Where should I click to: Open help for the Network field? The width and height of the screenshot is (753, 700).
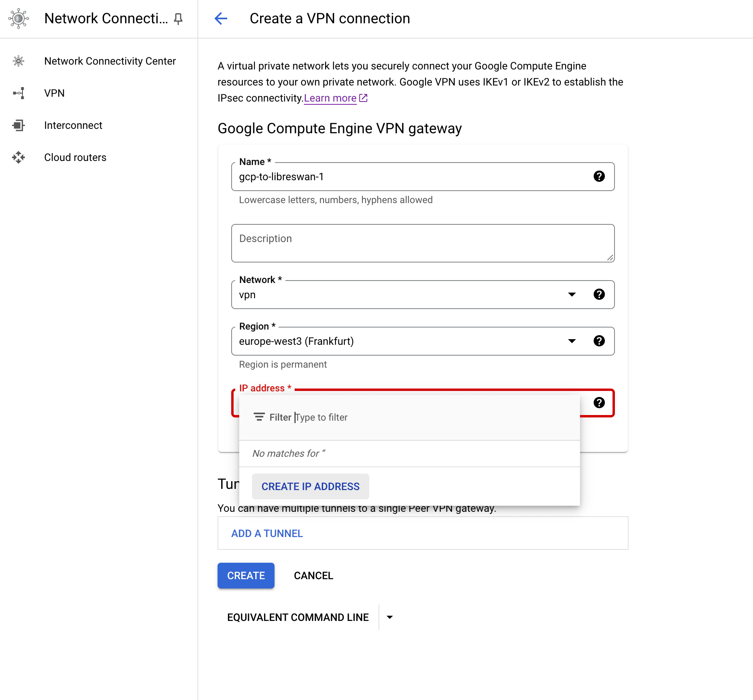tap(599, 294)
